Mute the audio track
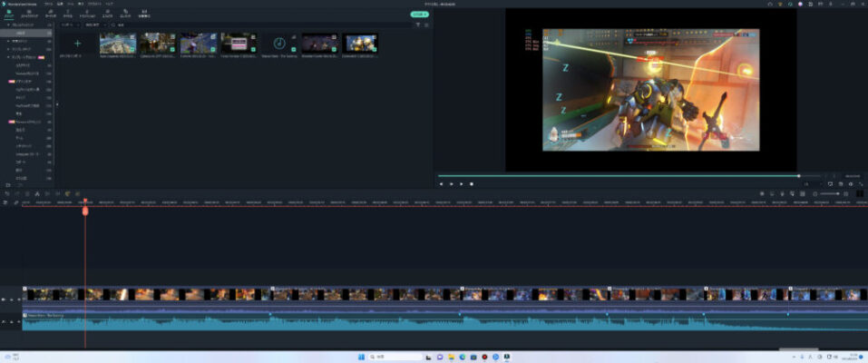The image size is (868, 363). click(x=18, y=322)
